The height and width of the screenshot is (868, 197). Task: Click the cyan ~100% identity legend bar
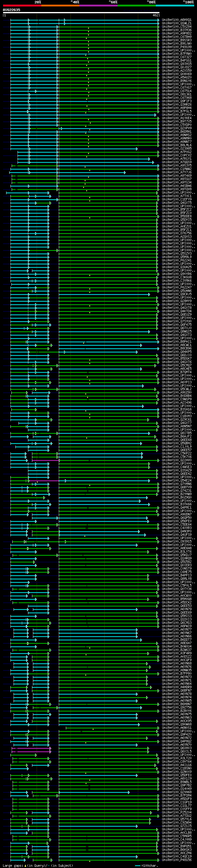175,6
